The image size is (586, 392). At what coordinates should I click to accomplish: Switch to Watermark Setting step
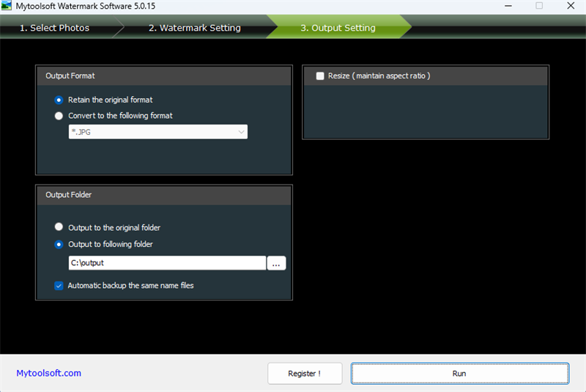(194, 28)
